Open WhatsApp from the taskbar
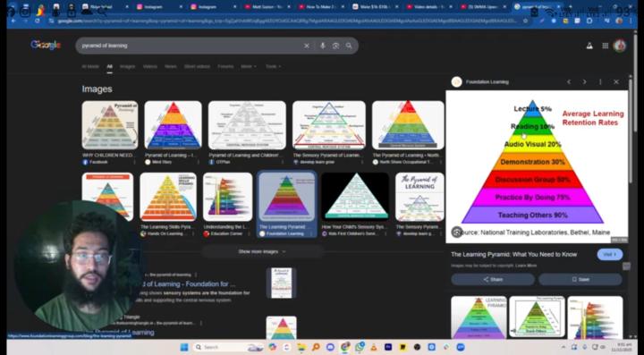 pyautogui.click(x=360, y=347)
